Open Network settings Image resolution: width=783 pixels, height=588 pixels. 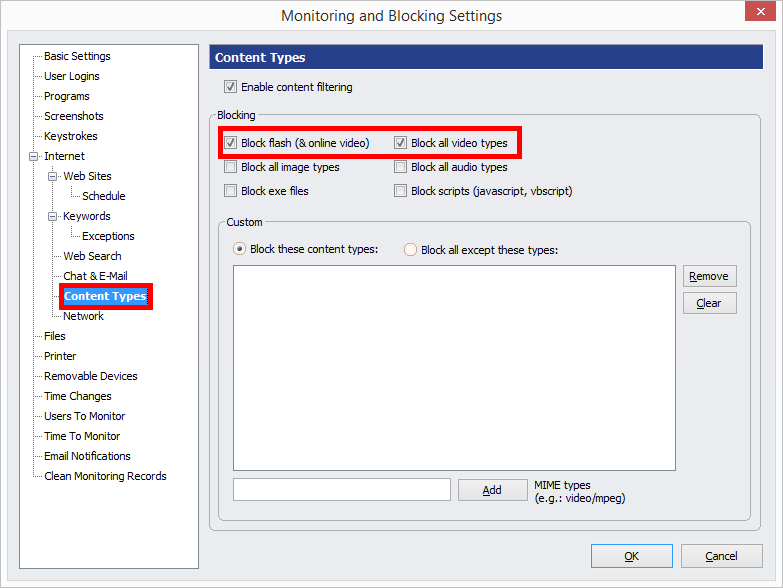(x=83, y=316)
